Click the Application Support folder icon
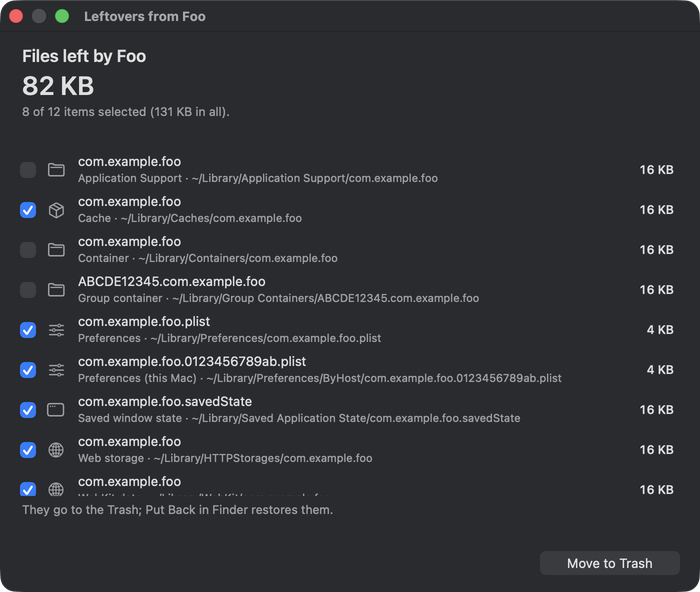This screenshot has height=592, width=700. click(x=56, y=170)
